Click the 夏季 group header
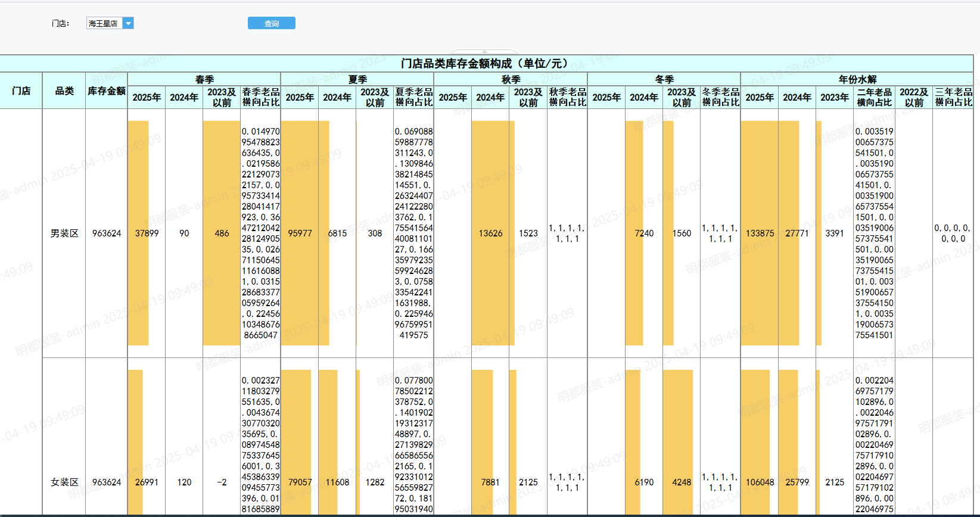This screenshot has height=517, width=980. 357,79
